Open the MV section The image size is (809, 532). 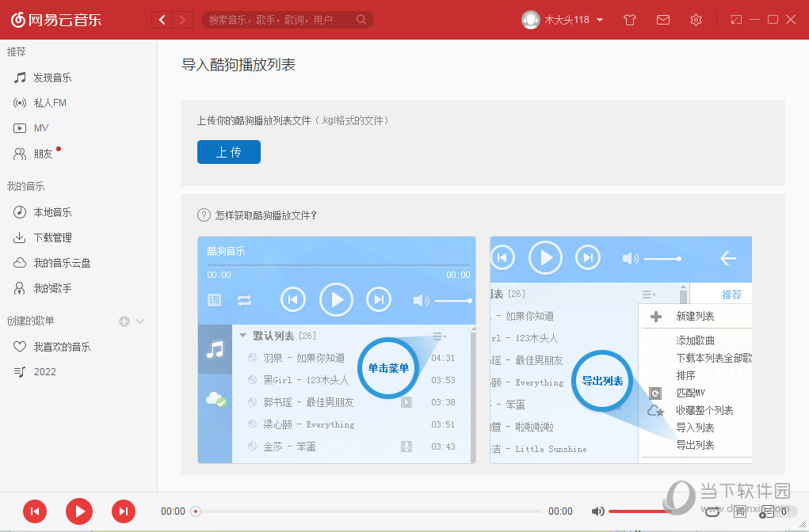click(43, 127)
